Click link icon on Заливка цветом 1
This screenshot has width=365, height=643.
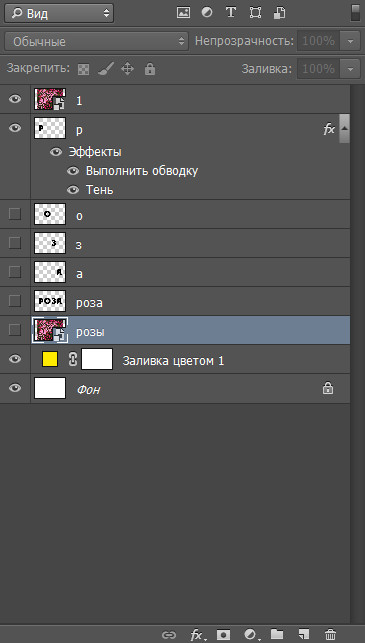pos(72,359)
